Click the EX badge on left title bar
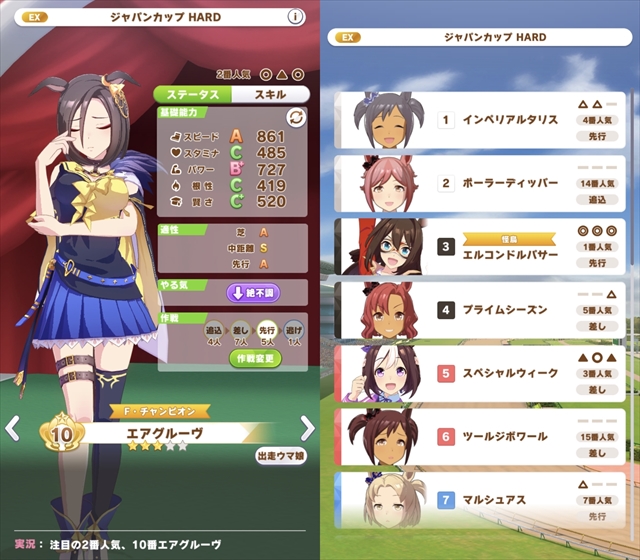This screenshot has height=560, width=640. [35, 17]
